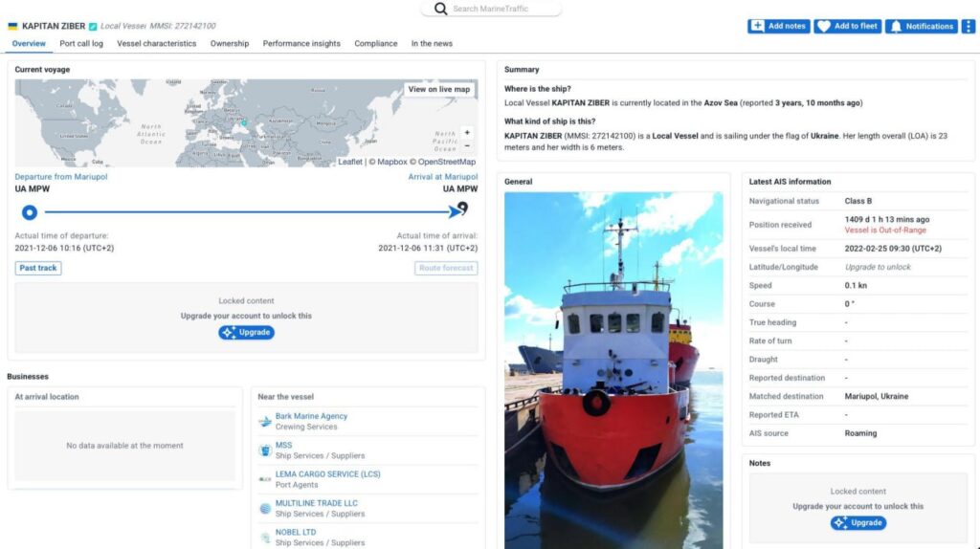
Task: Click the map zoom in plus icon
Action: coord(467,132)
